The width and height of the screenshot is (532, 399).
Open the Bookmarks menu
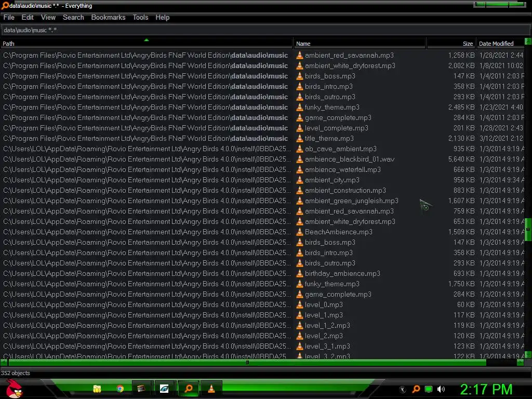[x=108, y=17]
